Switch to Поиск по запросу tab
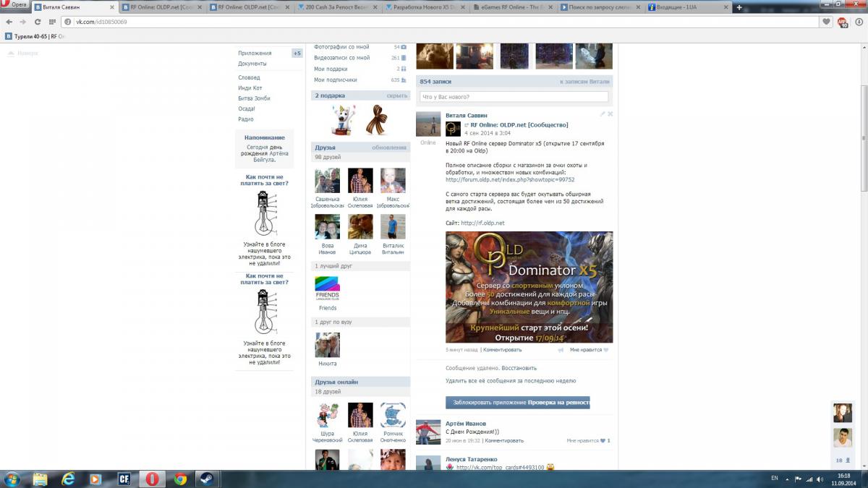 tap(602, 7)
